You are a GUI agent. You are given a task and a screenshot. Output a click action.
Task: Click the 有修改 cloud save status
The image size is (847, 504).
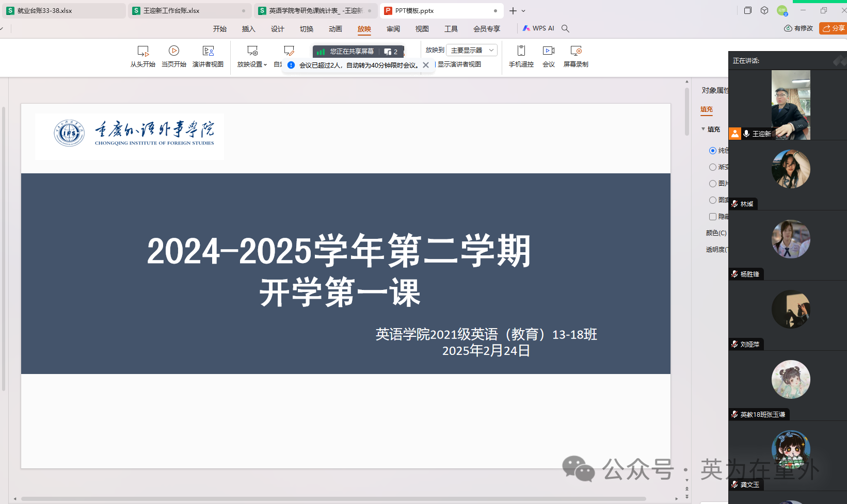[x=798, y=28]
